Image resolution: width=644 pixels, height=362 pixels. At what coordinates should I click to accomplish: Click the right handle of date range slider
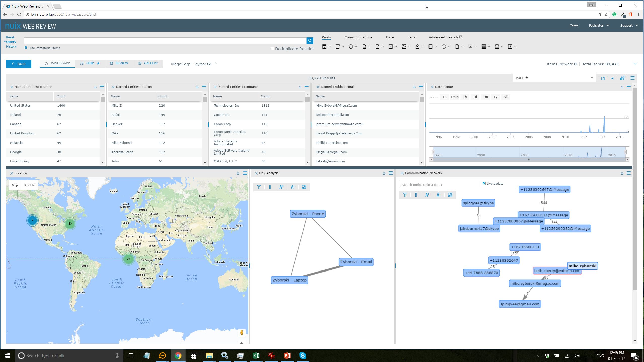[x=625, y=152]
